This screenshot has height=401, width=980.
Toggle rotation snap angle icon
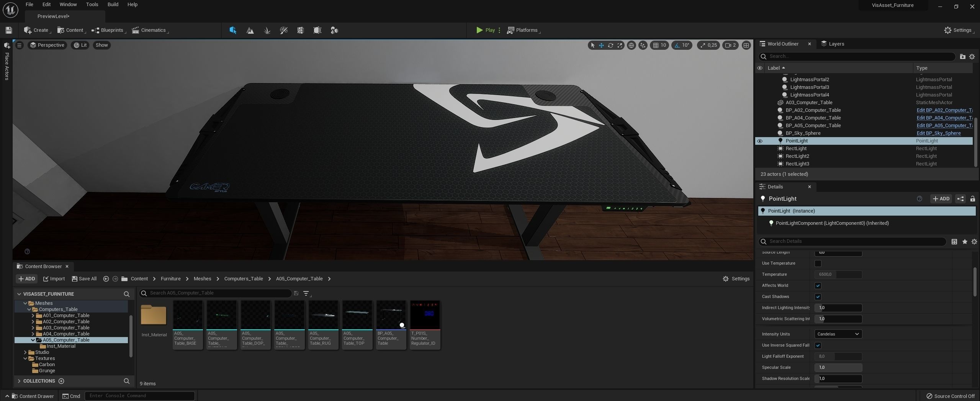click(x=677, y=45)
